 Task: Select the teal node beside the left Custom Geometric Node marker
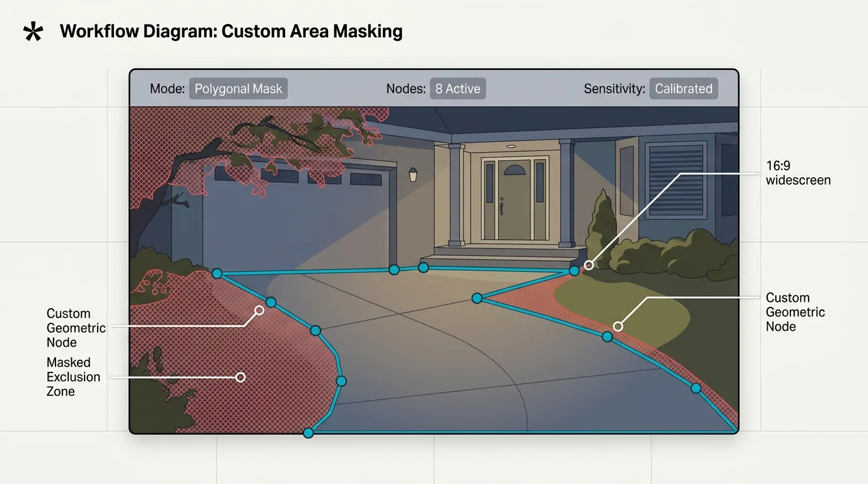tap(271, 302)
